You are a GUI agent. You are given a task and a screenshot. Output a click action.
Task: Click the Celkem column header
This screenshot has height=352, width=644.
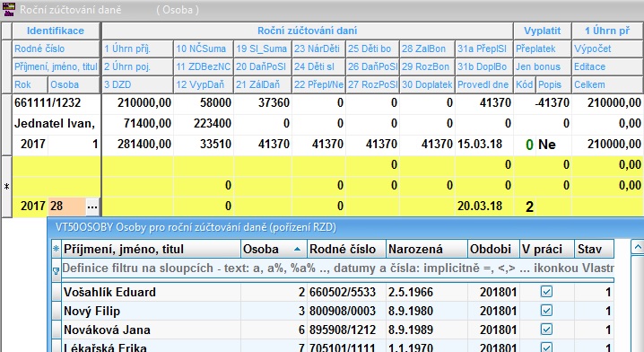click(x=608, y=84)
